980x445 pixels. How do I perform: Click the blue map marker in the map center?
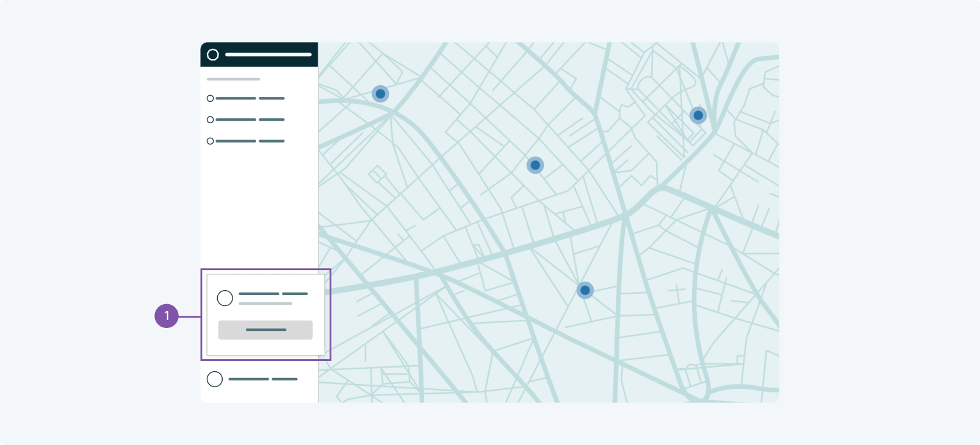point(535,165)
